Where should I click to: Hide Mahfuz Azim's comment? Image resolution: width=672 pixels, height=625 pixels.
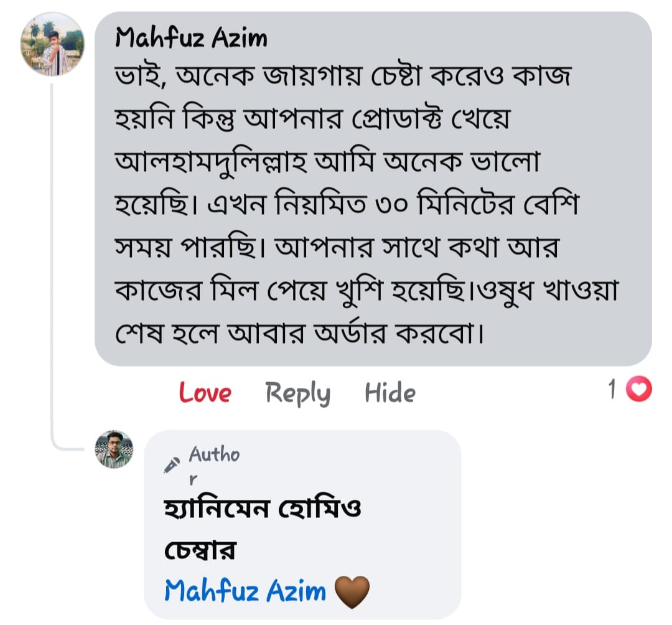point(390,393)
